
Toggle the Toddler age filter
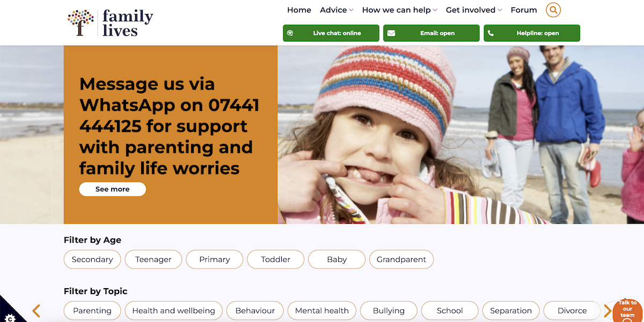276,259
